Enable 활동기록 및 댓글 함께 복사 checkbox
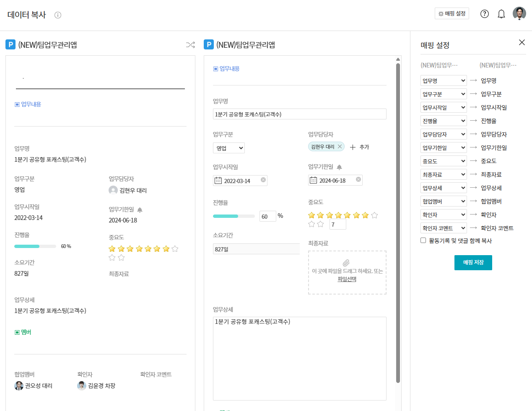Image resolution: width=532 pixels, height=411 pixels. point(423,240)
